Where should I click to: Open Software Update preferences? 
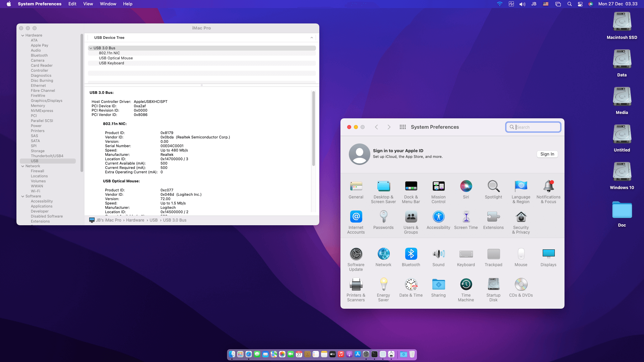point(356,259)
